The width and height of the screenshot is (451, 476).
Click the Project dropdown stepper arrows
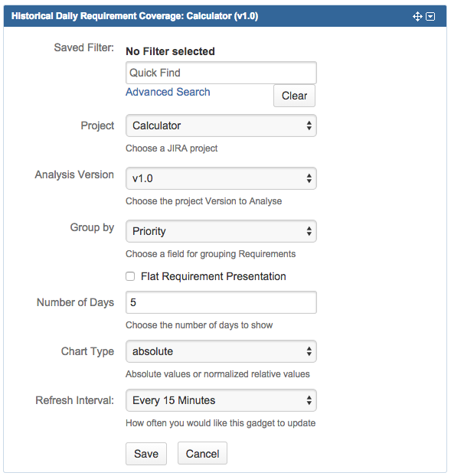[309, 126]
